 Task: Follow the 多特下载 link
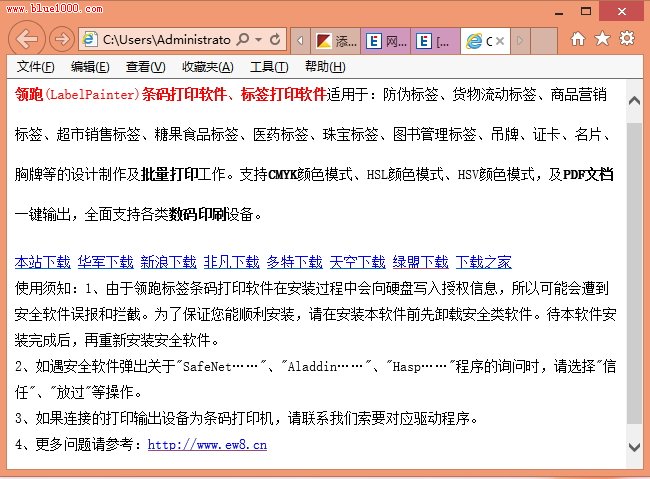tap(295, 262)
